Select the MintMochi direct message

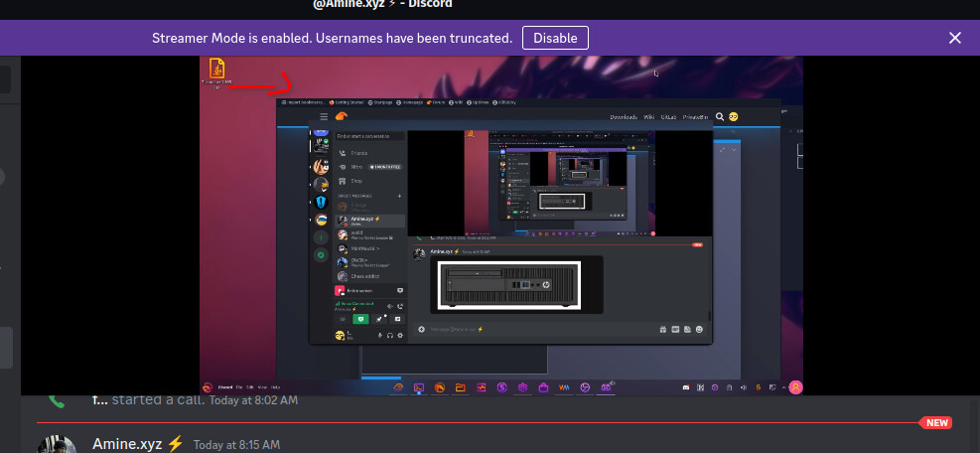pyautogui.click(x=370, y=248)
